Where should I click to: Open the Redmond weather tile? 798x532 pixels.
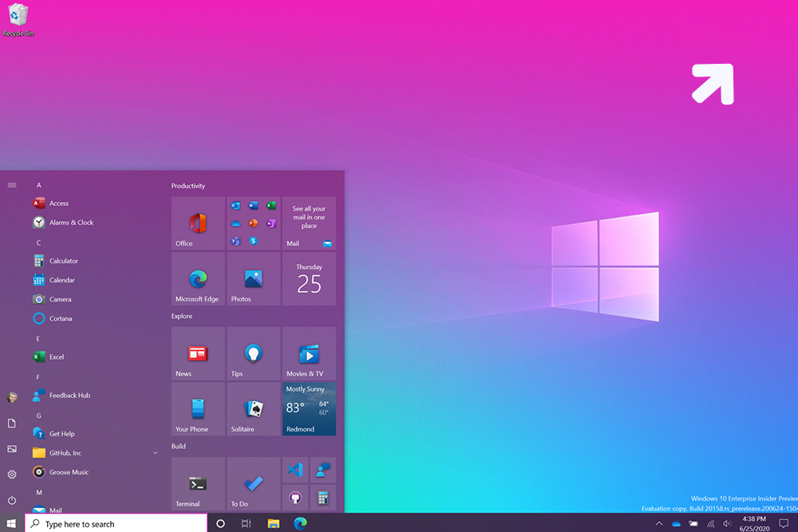[x=309, y=409]
